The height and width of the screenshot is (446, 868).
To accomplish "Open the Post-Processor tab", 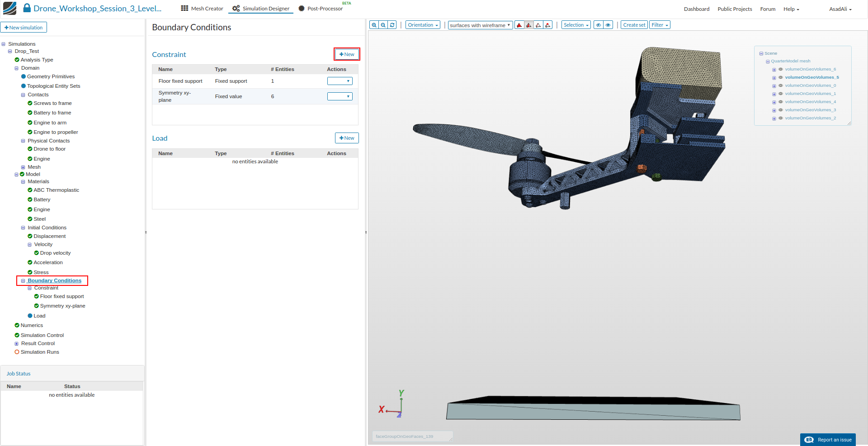I will coord(321,9).
